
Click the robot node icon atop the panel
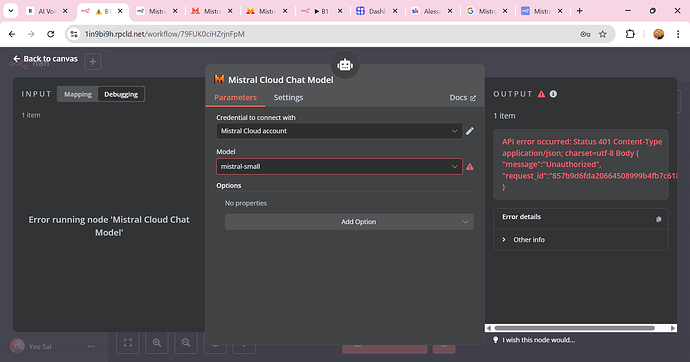click(345, 65)
